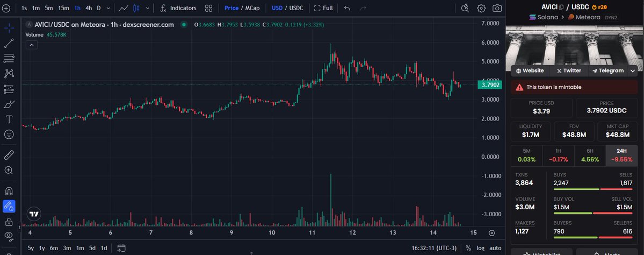
Task: Select the D daily timeframe
Action: click(x=99, y=8)
